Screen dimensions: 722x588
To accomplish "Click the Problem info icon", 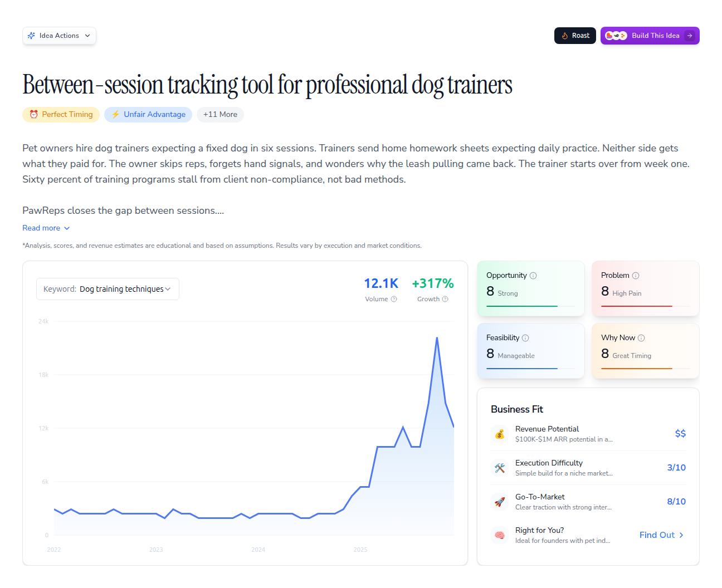I will (x=636, y=276).
